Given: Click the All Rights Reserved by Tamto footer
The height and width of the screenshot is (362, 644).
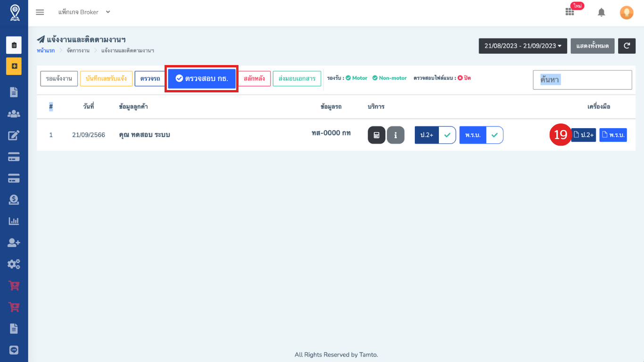Looking at the screenshot, I should click(x=336, y=354).
